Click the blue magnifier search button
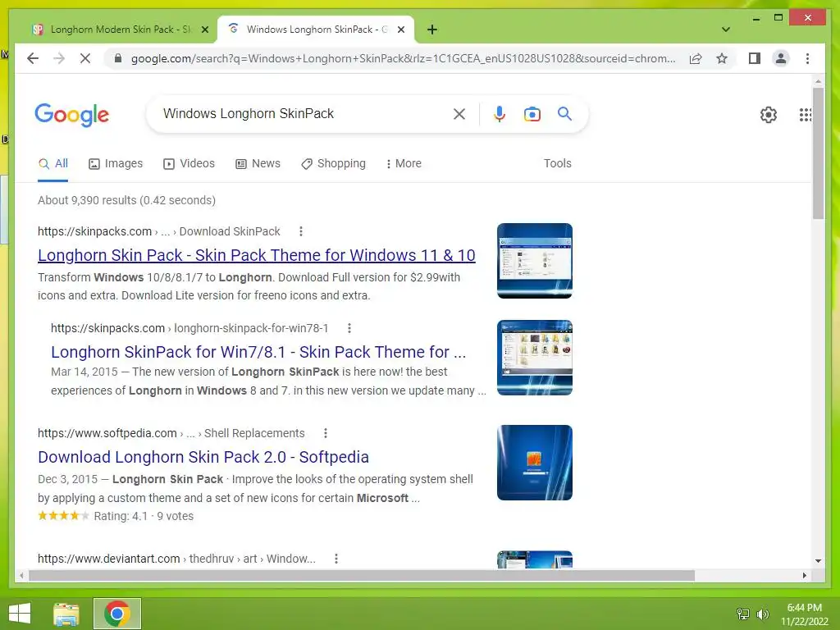Screen dimensions: 840x630 (564, 113)
